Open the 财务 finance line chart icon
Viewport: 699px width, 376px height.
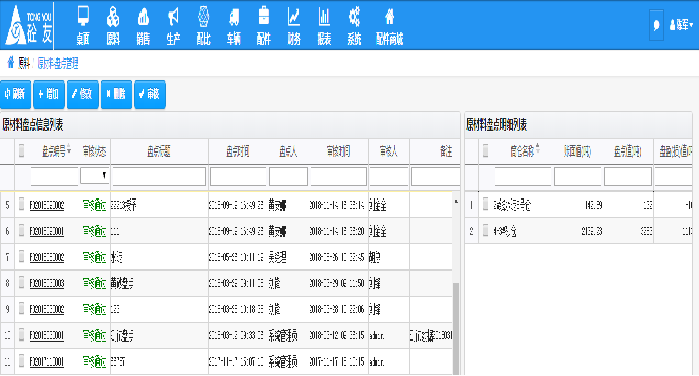(x=294, y=17)
